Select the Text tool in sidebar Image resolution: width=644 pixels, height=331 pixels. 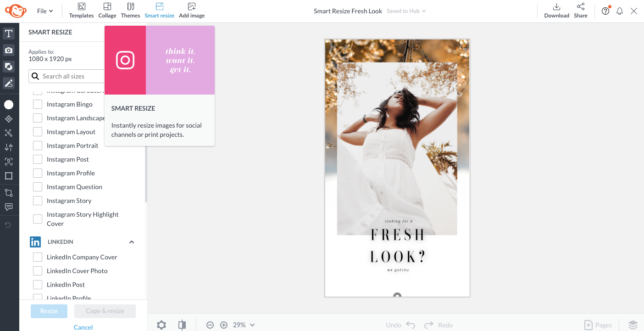click(9, 34)
